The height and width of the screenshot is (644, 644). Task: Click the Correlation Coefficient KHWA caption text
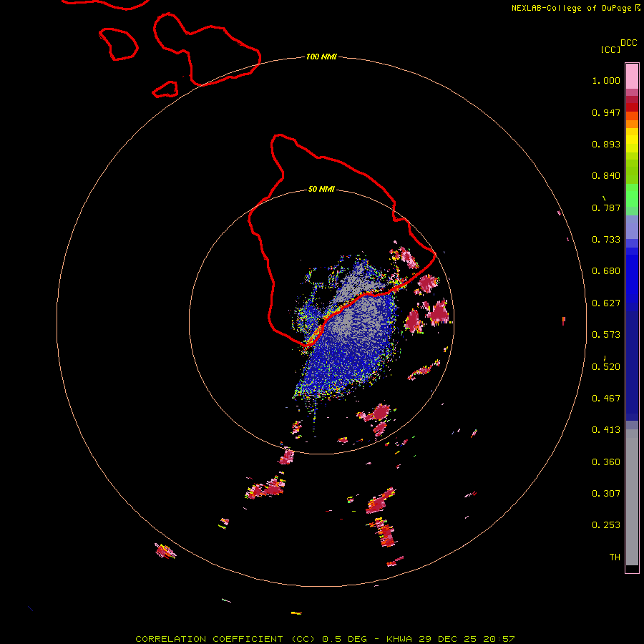pyautogui.click(x=325, y=639)
